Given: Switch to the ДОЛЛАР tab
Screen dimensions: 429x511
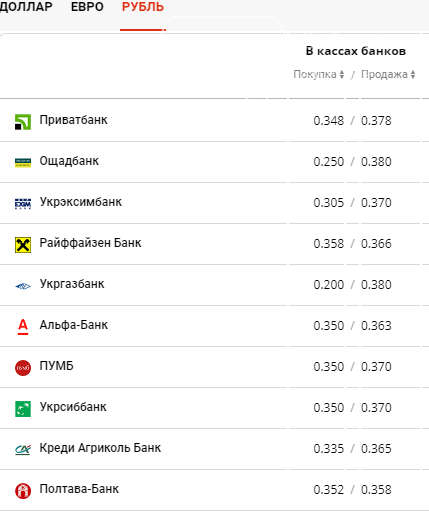Looking at the screenshot, I should click(x=26, y=7).
